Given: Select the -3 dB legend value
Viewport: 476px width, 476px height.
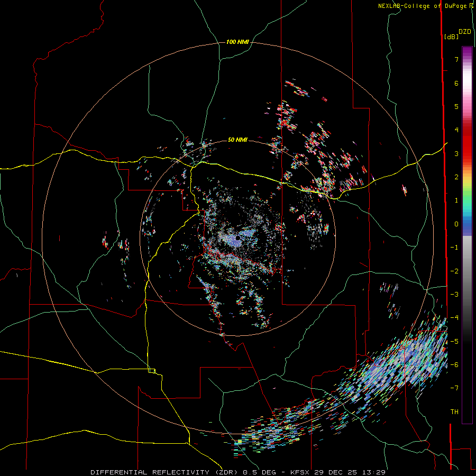Looking at the screenshot, I should (x=454, y=295).
